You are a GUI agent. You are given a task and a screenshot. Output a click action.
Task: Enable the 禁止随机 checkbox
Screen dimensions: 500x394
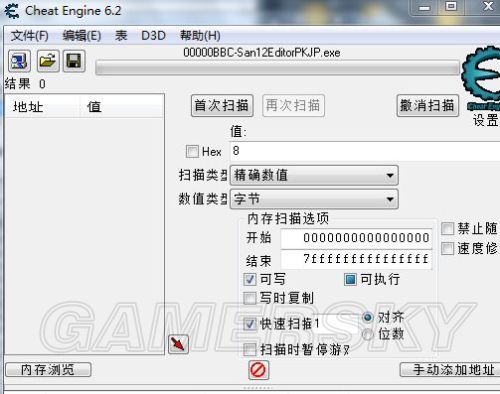(447, 229)
